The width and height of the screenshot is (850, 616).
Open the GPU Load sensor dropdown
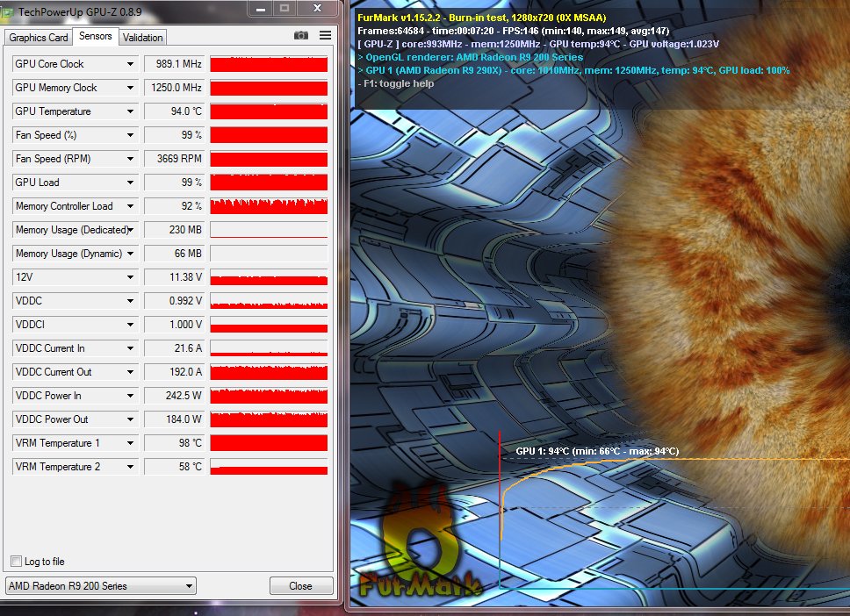point(130,183)
